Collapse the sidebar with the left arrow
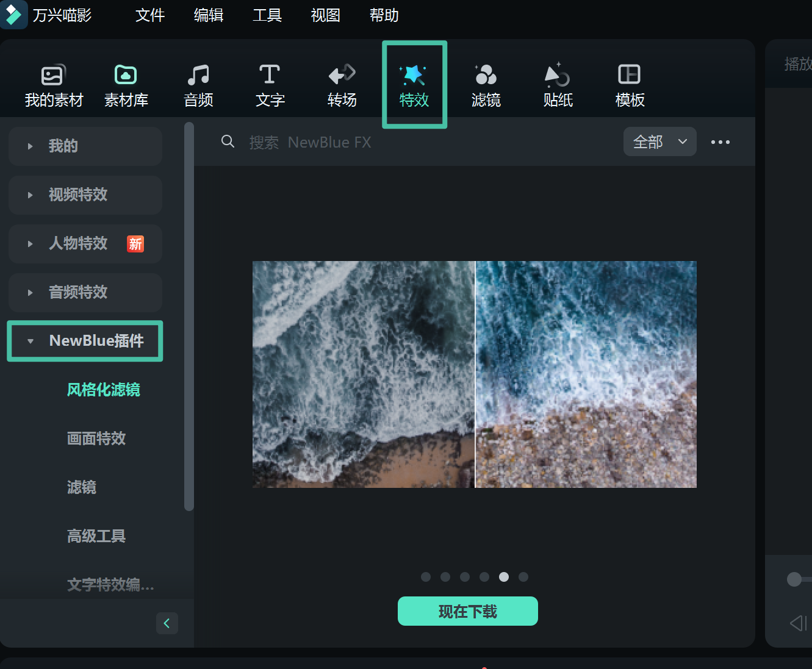The image size is (812, 669). coord(167,623)
